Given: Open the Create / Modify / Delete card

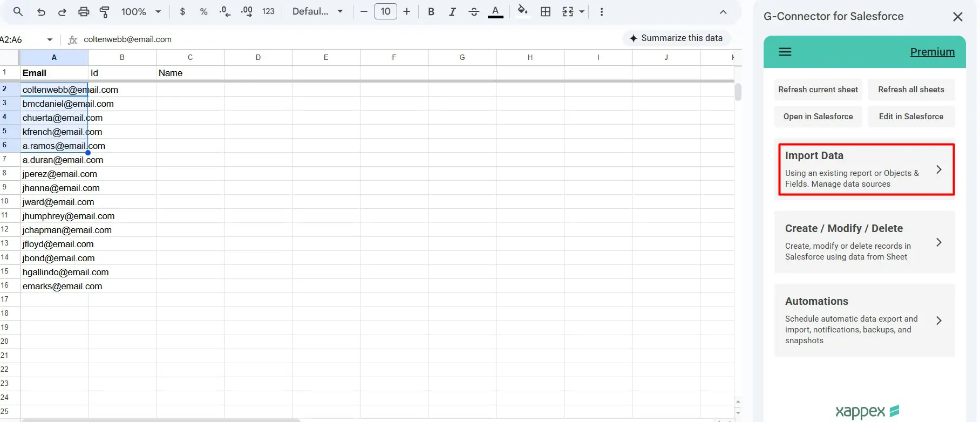Looking at the screenshot, I should point(865,242).
